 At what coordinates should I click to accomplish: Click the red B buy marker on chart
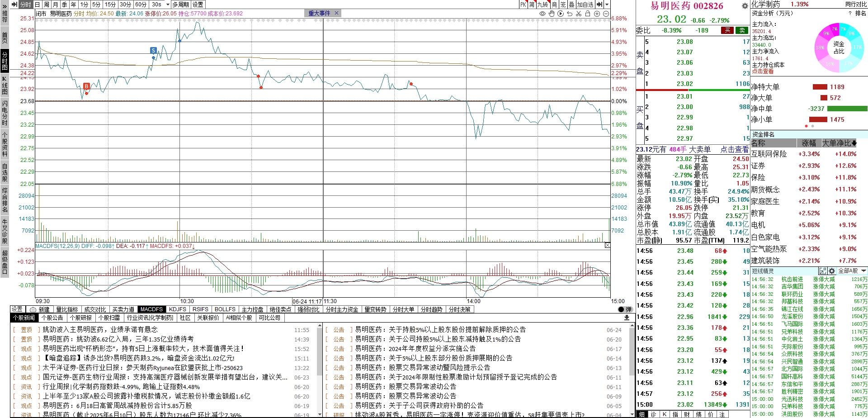86,86
